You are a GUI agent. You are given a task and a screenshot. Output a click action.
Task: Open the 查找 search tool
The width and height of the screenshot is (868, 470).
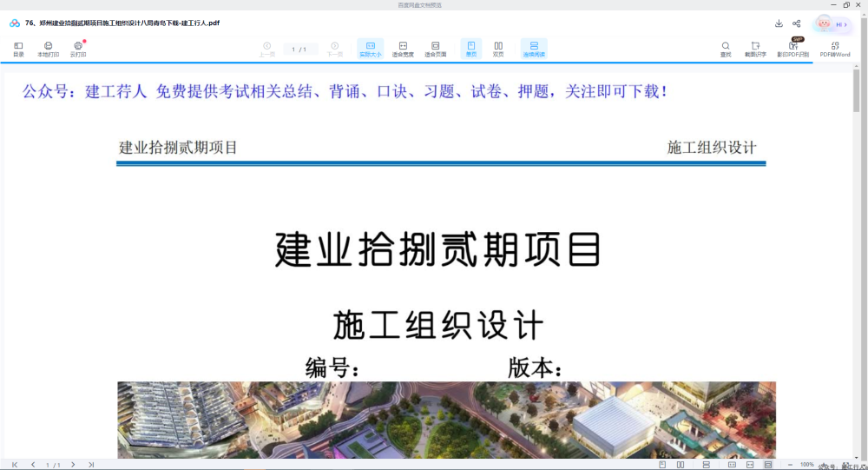tap(725, 49)
